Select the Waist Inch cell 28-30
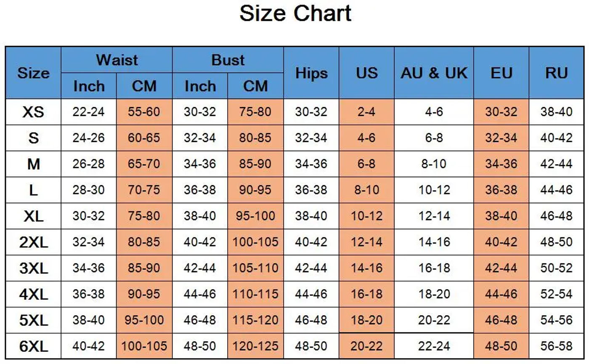Viewport: 589px width, 364px height. (88, 190)
